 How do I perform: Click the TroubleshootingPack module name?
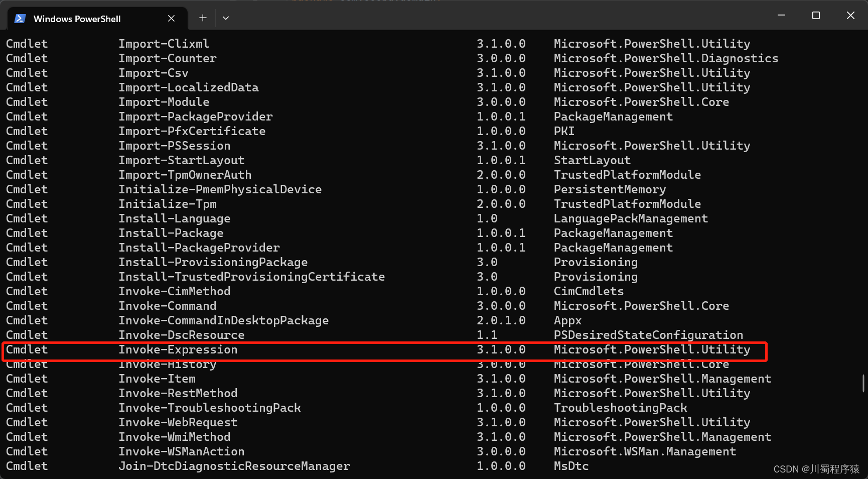[621, 408]
